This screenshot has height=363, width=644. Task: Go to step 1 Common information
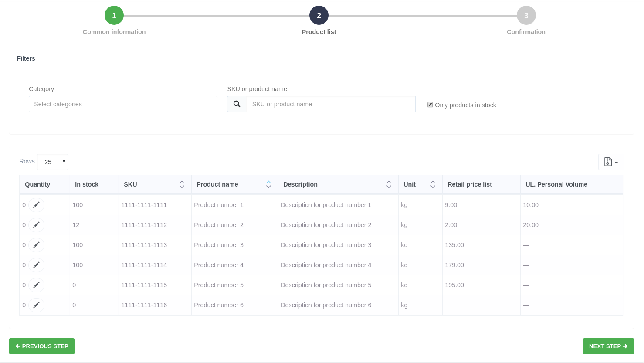[114, 16]
